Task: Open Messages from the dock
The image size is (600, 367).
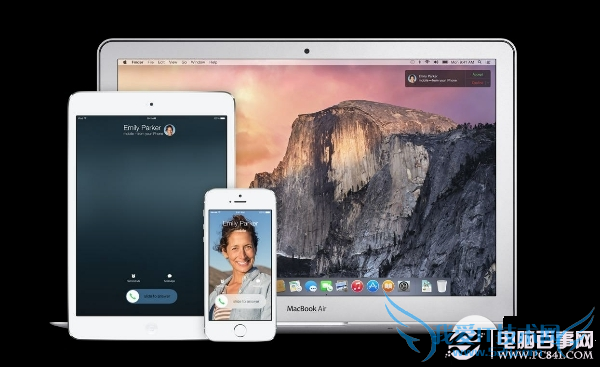Action: pyautogui.click(x=311, y=286)
